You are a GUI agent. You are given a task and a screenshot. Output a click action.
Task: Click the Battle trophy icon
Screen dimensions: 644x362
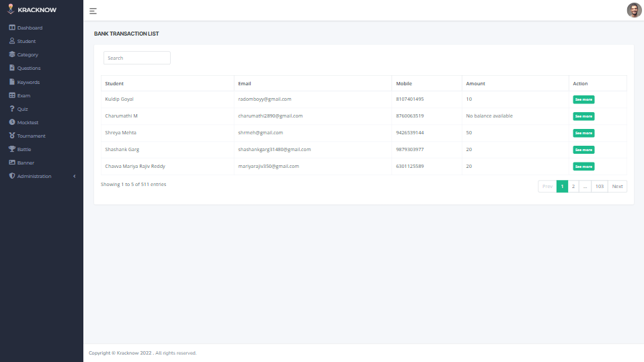click(x=12, y=149)
